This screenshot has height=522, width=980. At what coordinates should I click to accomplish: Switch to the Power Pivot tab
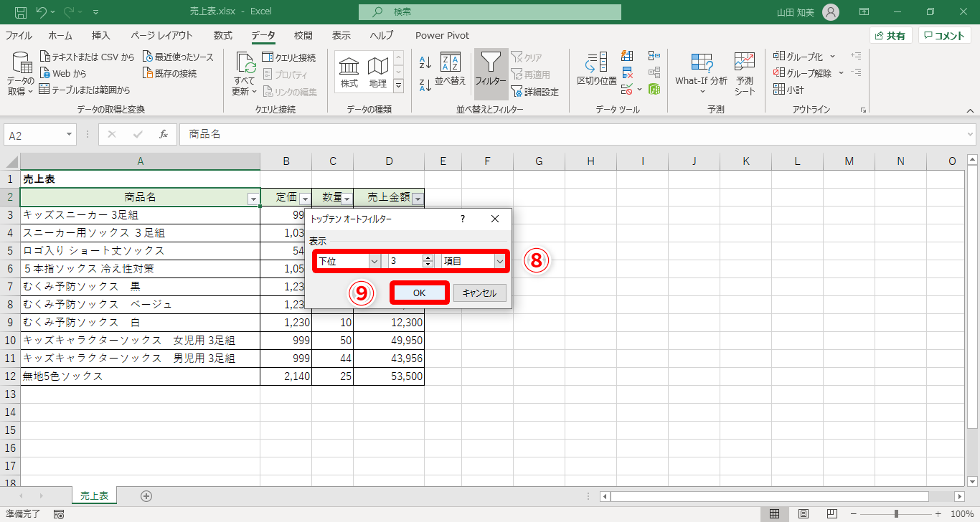[442, 36]
